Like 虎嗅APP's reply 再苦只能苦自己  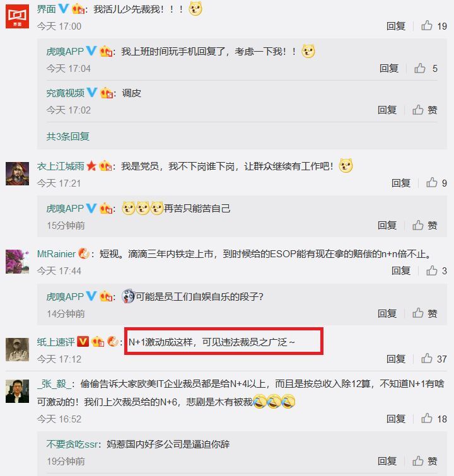coord(418,225)
